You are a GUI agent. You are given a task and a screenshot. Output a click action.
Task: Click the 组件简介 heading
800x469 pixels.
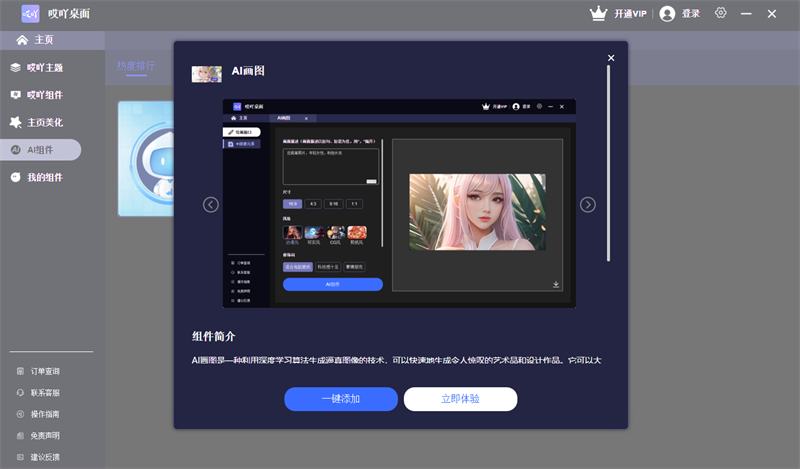point(213,336)
